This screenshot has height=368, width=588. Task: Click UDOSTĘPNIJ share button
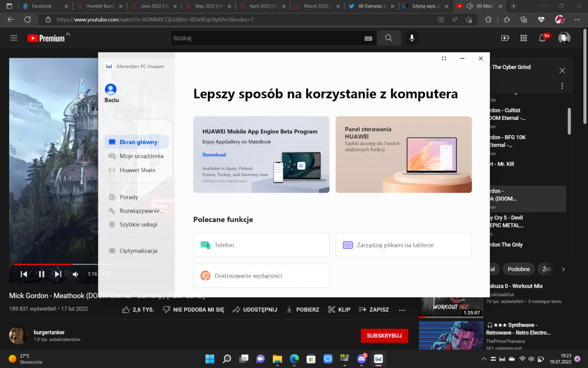click(x=255, y=310)
